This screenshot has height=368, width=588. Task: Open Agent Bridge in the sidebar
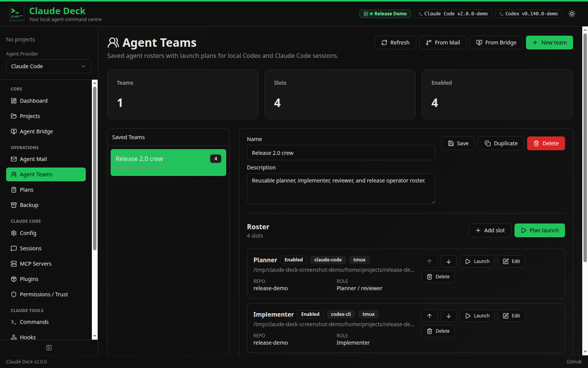tap(46, 131)
